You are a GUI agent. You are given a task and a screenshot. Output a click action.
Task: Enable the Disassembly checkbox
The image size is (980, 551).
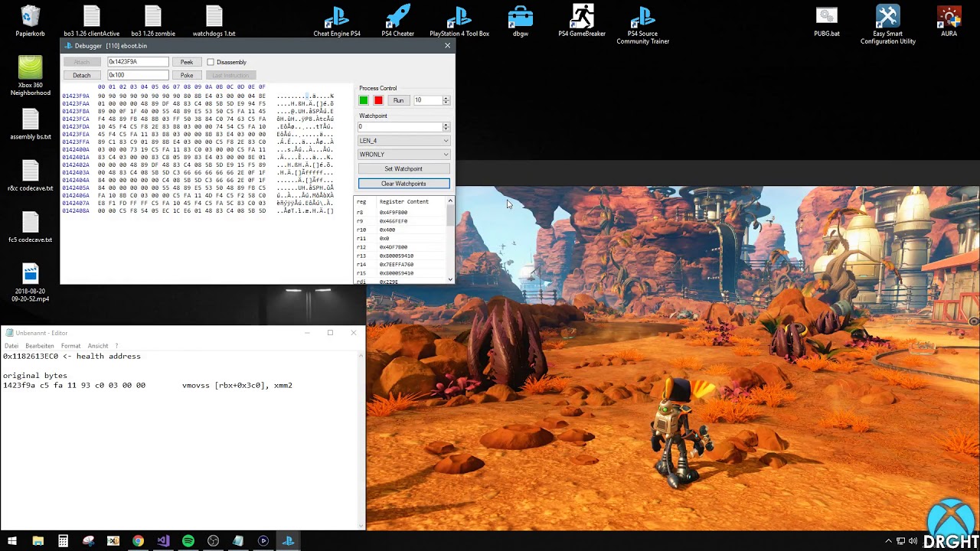tap(211, 62)
